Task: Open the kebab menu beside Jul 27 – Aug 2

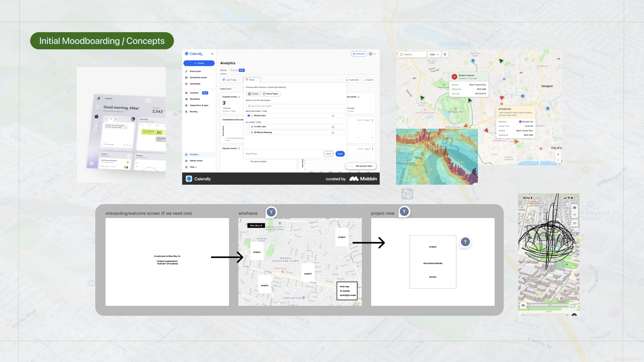Action: coord(373,120)
